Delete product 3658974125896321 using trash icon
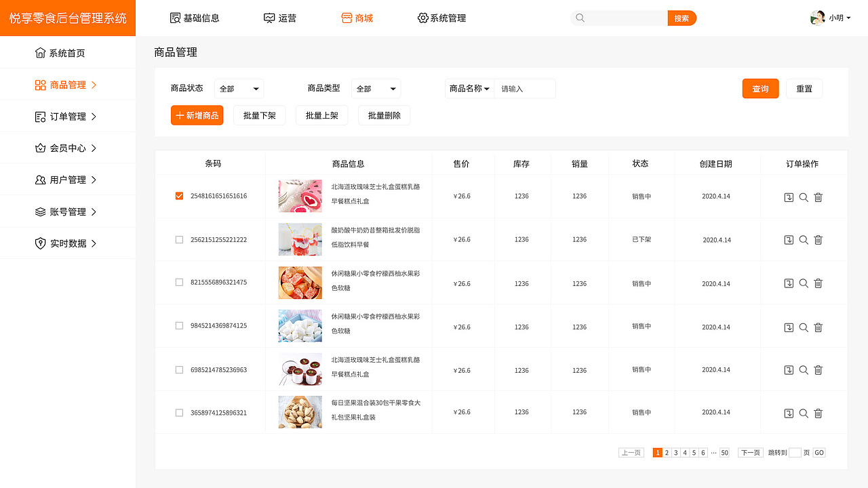 [x=818, y=413]
